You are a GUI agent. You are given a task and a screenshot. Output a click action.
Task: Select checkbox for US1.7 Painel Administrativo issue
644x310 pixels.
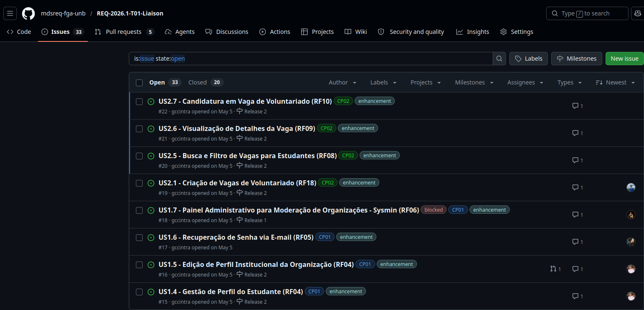(139, 210)
